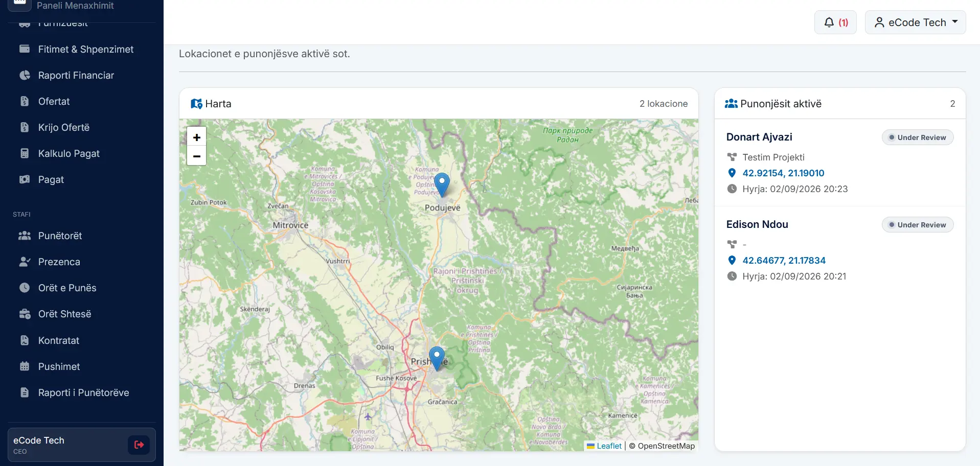
Task: Click the Orët Shtesë briefcase icon
Action: click(25, 314)
